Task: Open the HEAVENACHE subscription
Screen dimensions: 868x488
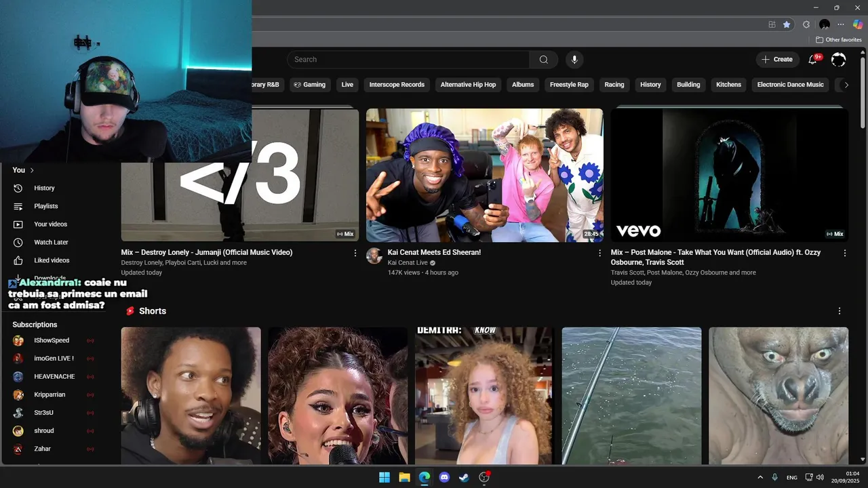Action: point(54,377)
